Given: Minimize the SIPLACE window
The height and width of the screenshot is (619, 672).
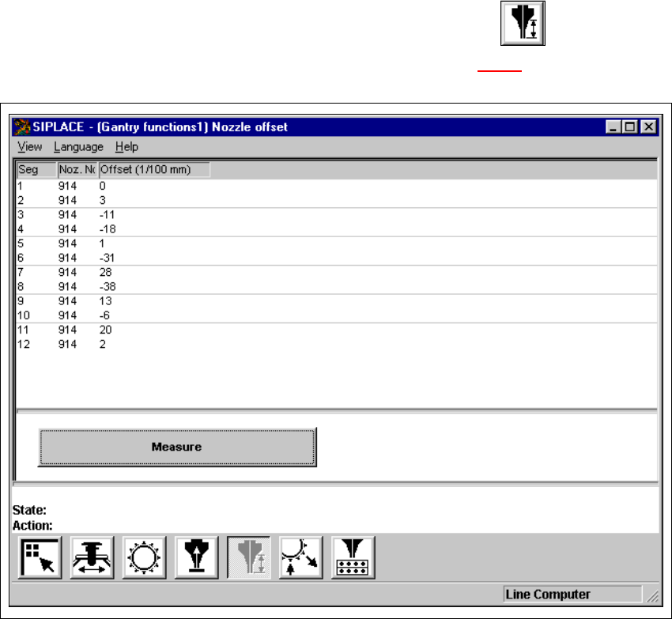Looking at the screenshot, I should coord(613,127).
